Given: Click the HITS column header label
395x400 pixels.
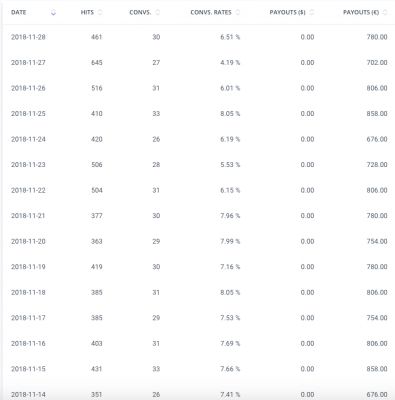Looking at the screenshot, I should coord(87,12).
